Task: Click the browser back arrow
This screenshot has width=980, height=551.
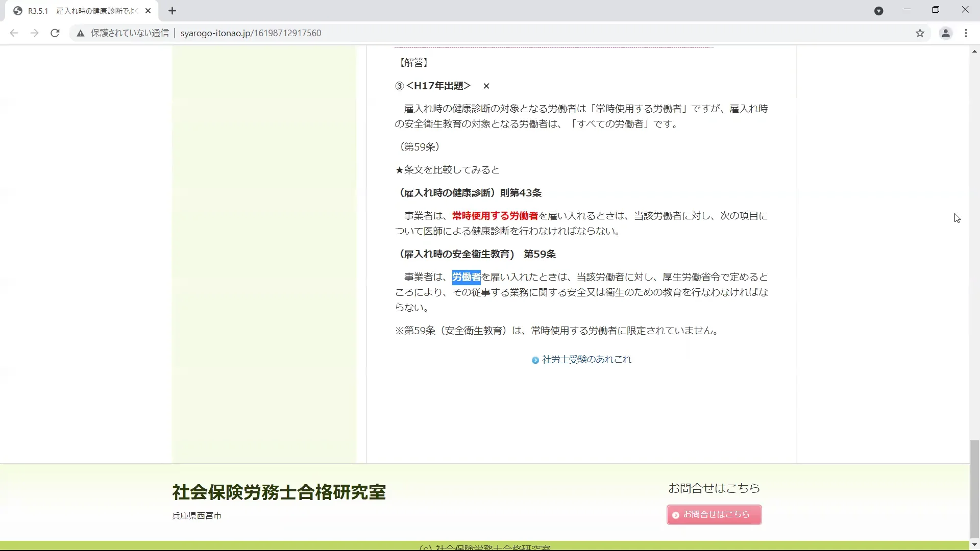Action: point(14,33)
